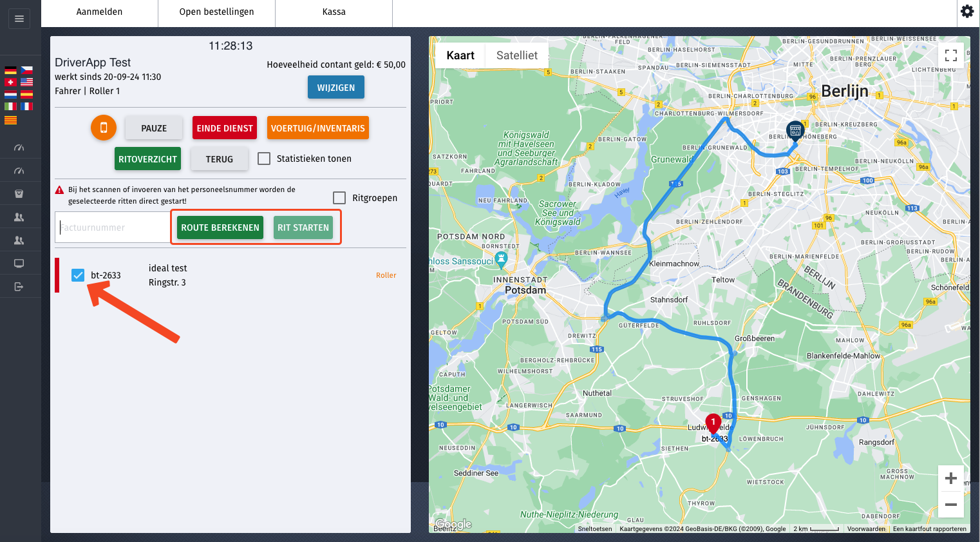The height and width of the screenshot is (542, 980).
Task: Open the monitor screen sidebar icon
Action: tap(19, 264)
